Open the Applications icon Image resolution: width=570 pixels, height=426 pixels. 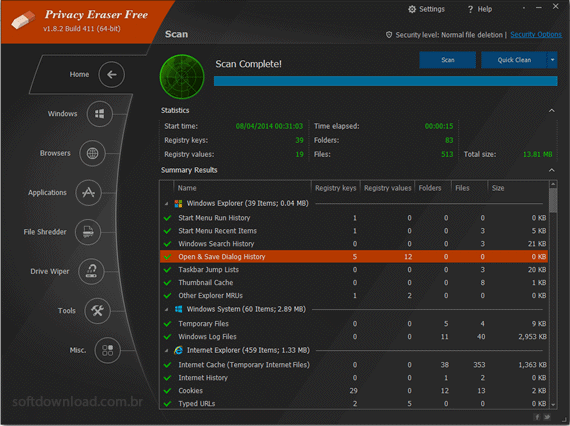tap(88, 193)
